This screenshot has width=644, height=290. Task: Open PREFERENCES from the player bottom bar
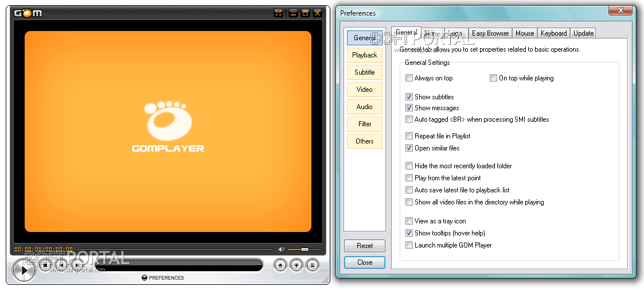[x=163, y=278]
